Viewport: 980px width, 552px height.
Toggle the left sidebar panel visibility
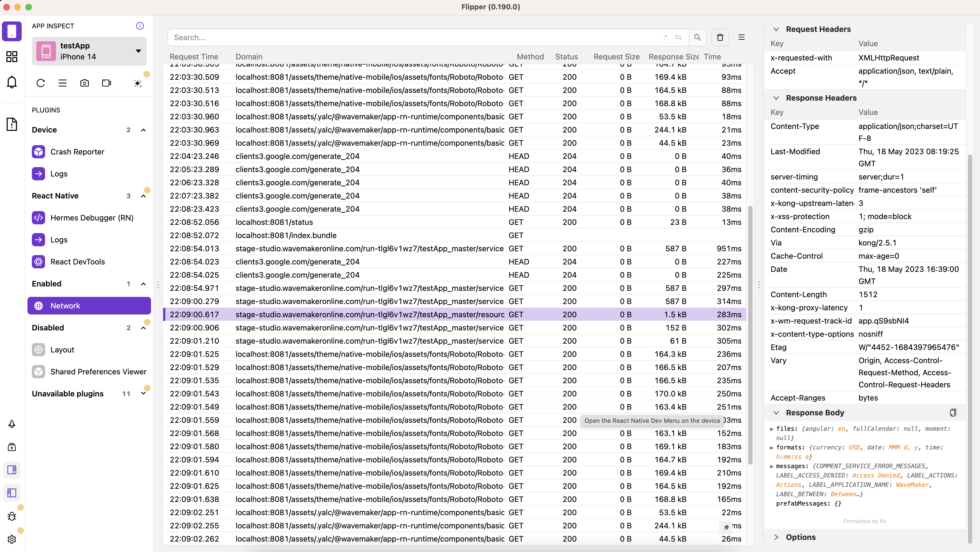[x=12, y=493]
